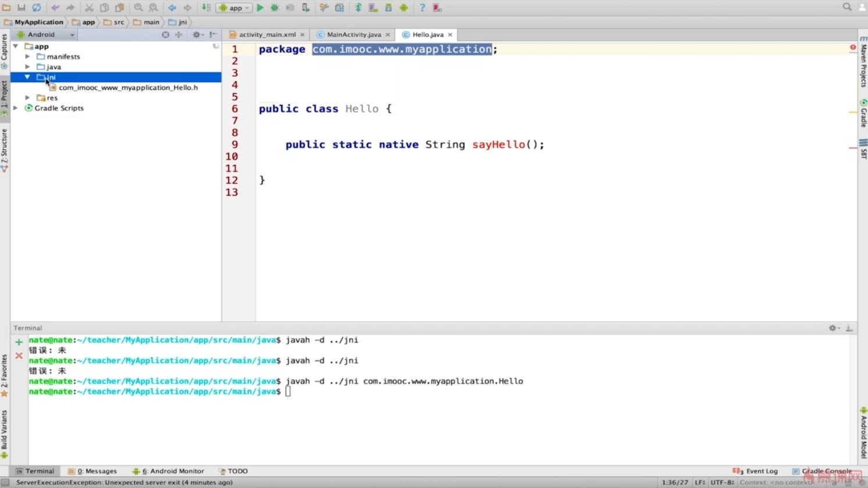
Task: Open Terminal panel gear settings
Action: [834, 328]
